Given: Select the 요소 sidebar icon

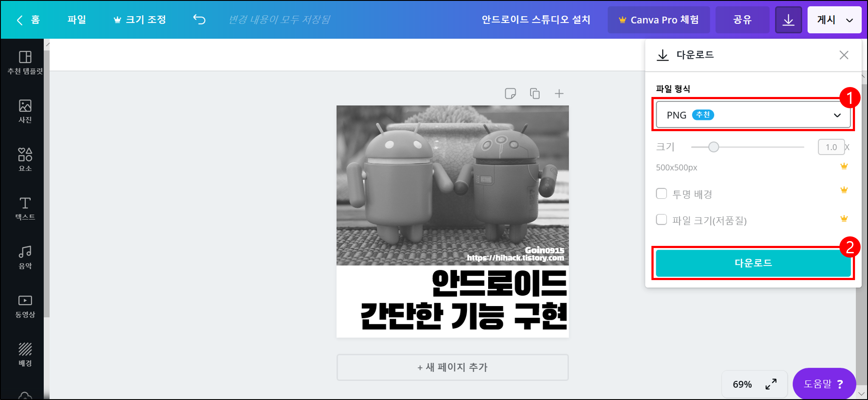Looking at the screenshot, I should point(25,159).
